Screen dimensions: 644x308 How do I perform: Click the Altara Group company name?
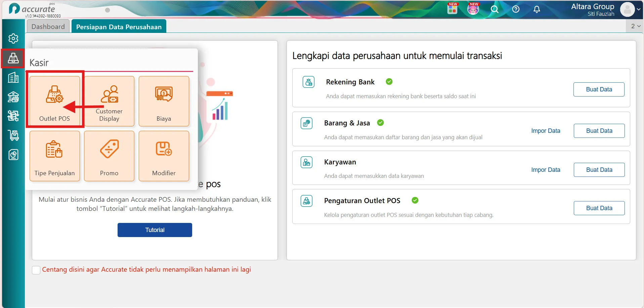pos(593,6)
